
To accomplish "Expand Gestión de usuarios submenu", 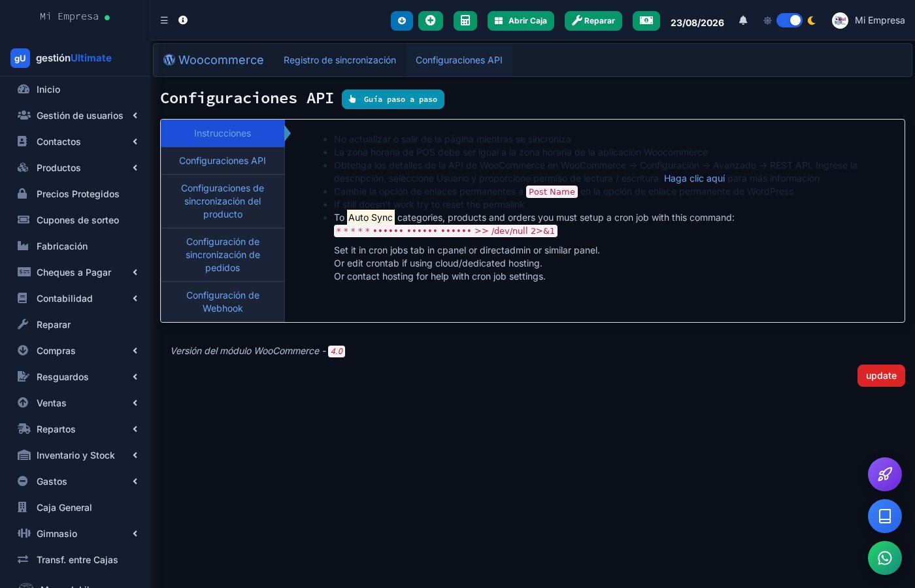I will (x=75, y=116).
